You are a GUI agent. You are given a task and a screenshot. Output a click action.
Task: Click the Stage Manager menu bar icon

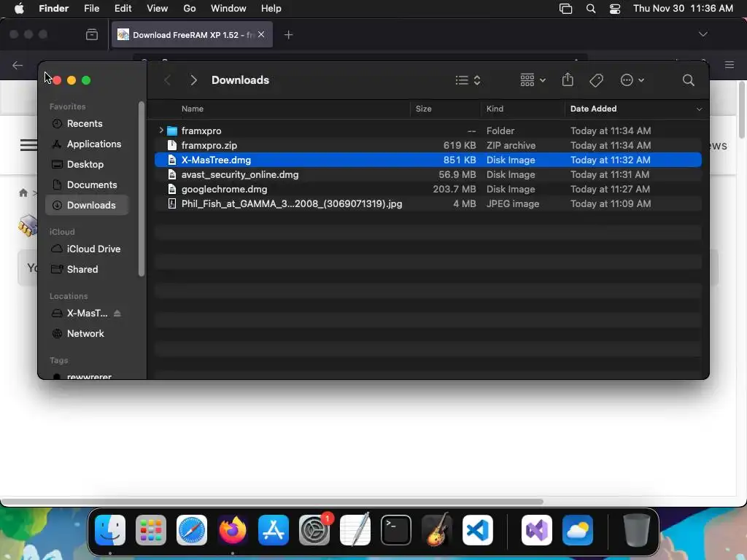coord(565,9)
